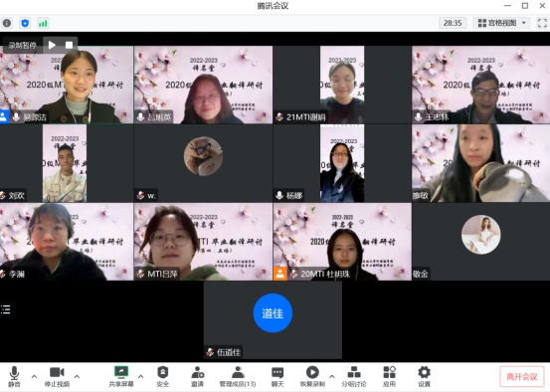
Task: Open the meeting info icon
Action: (x=7, y=23)
